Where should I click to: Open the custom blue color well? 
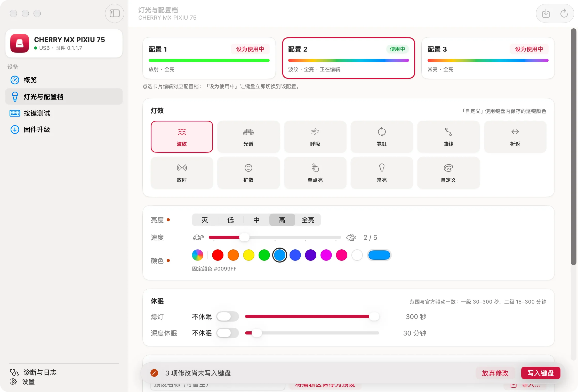click(x=379, y=255)
